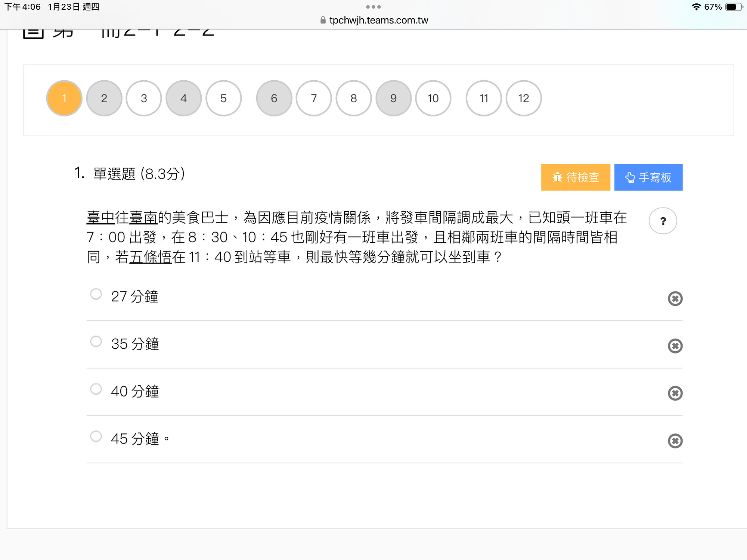Eliminate 35 分鐘 option with X icon

click(675, 346)
